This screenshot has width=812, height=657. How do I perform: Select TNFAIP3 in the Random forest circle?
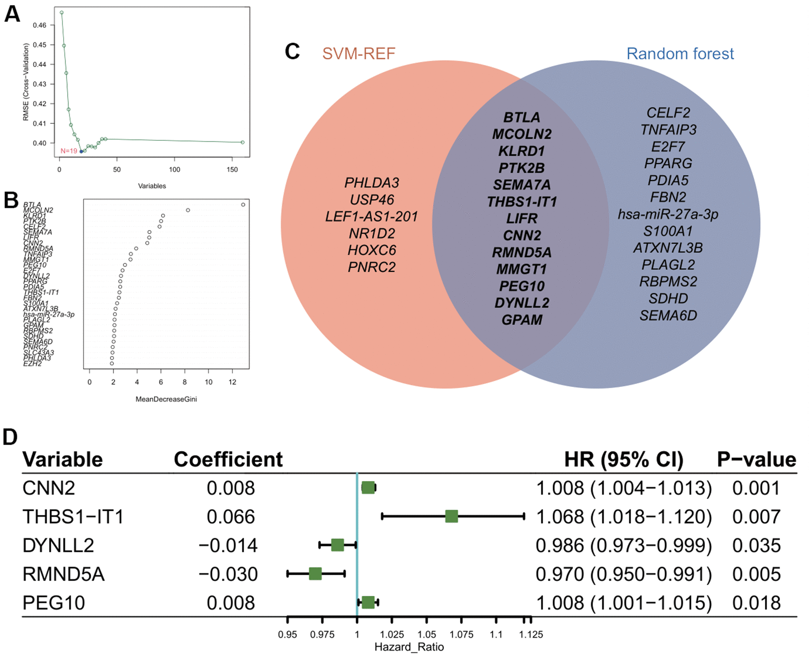(x=668, y=130)
